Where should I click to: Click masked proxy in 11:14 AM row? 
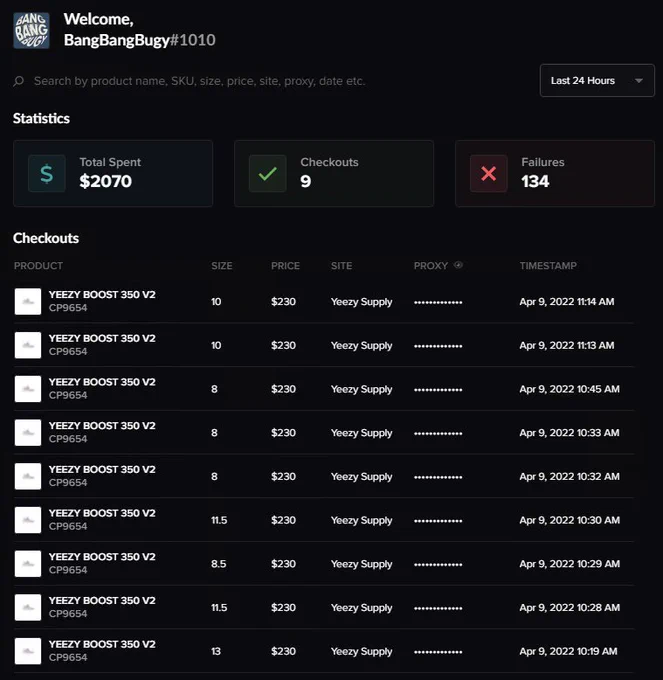pos(438,303)
